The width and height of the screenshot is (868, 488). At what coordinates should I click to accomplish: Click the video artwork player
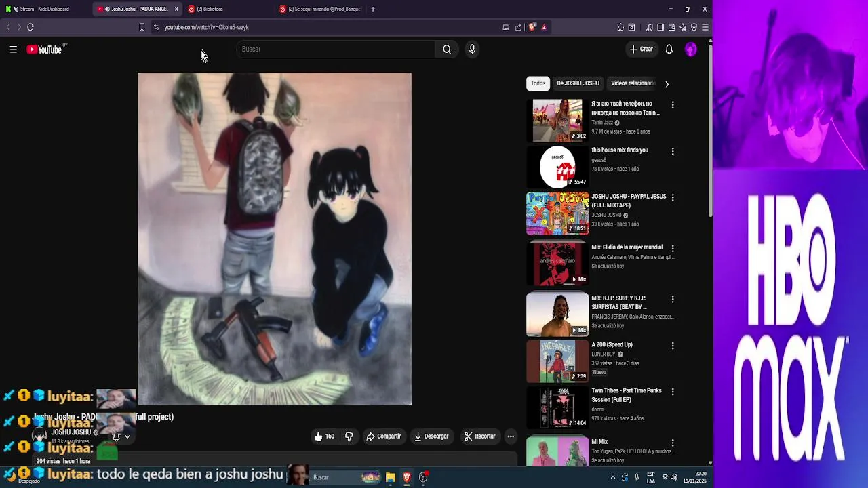pos(275,239)
